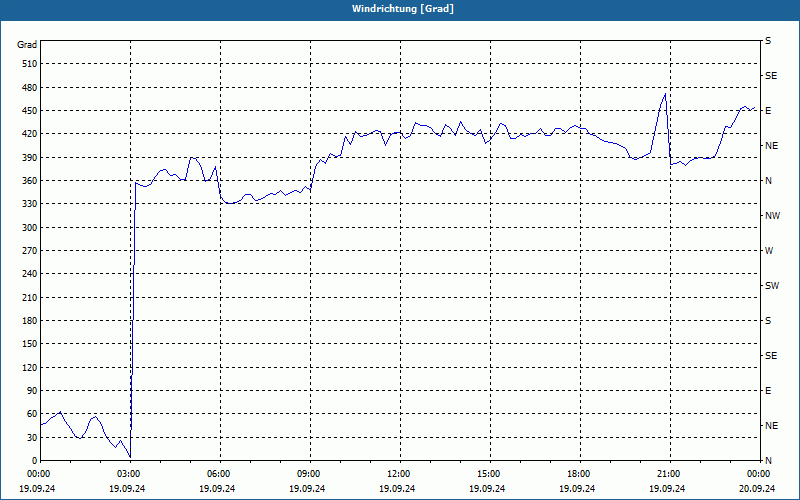Image resolution: width=800 pixels, height=500 pixels.
Task: Select the 270 y-axis value
Action: coord(30,251)
